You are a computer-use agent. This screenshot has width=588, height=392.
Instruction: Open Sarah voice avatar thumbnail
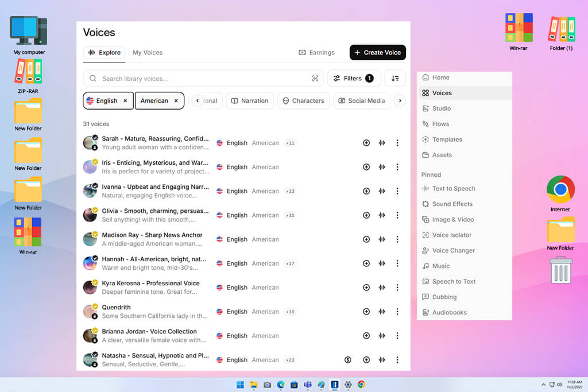pyautogui.click(x=90, y=143)
